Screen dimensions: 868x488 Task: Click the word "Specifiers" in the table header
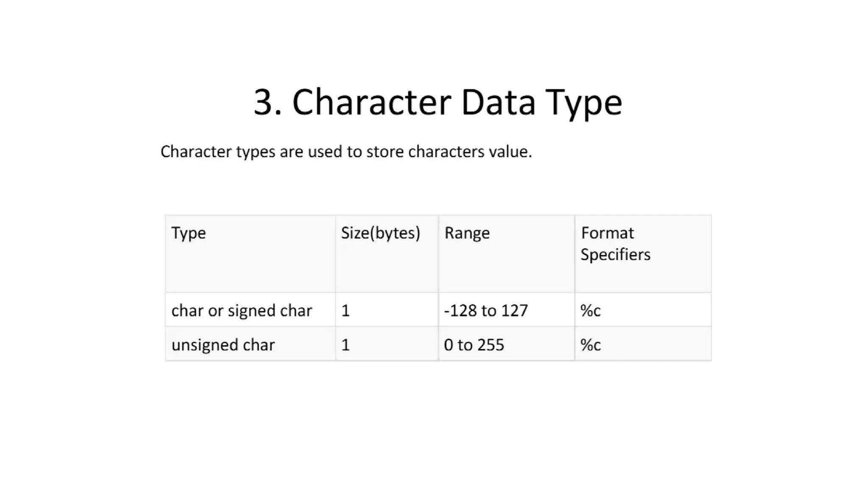coord(615,255)
